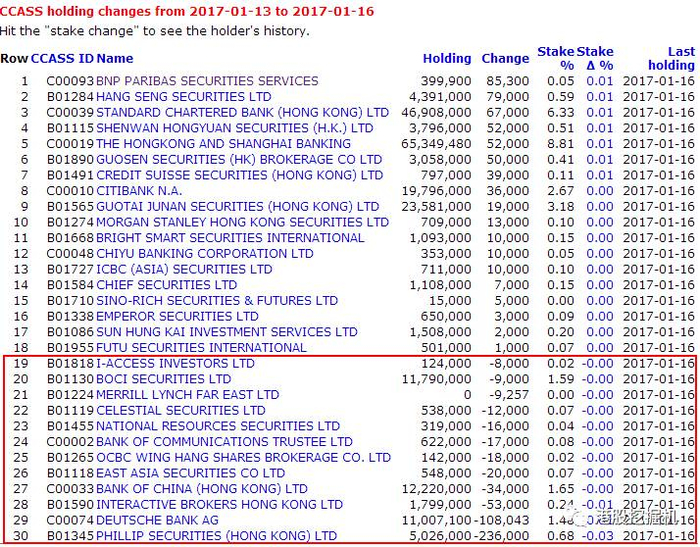Open I-ACCESS INVESTORS LTD link
700x547 pixels.
coord(175,363)
